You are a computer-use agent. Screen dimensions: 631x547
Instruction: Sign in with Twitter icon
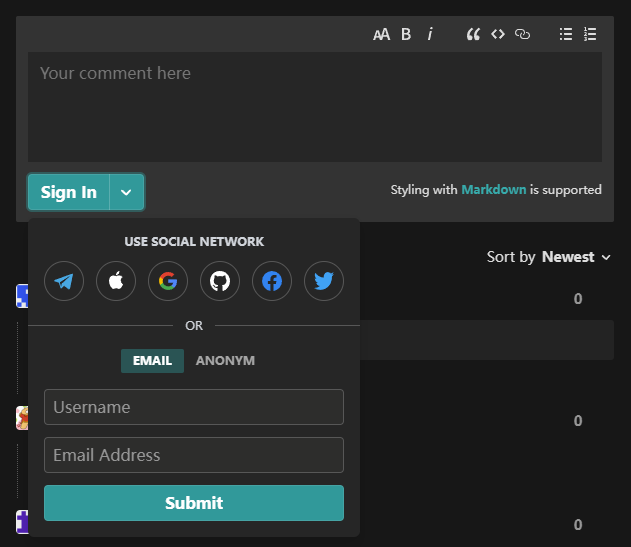click(x=324, y=281)
